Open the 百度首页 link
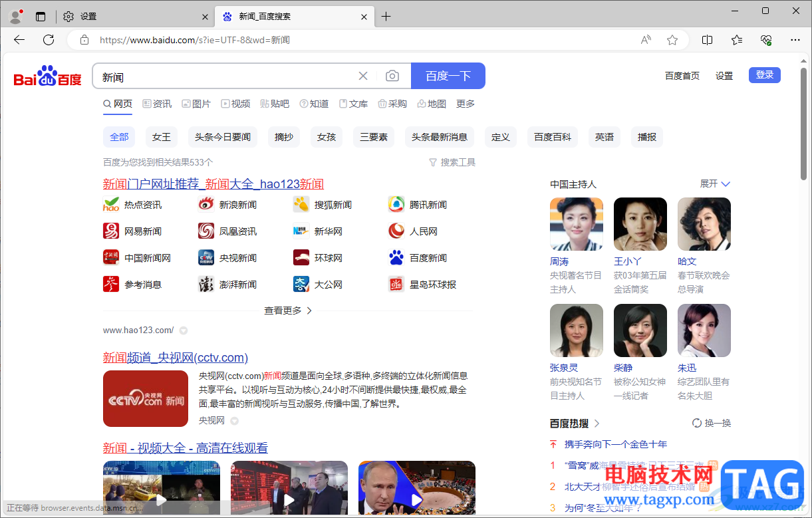 pos(682,76)
